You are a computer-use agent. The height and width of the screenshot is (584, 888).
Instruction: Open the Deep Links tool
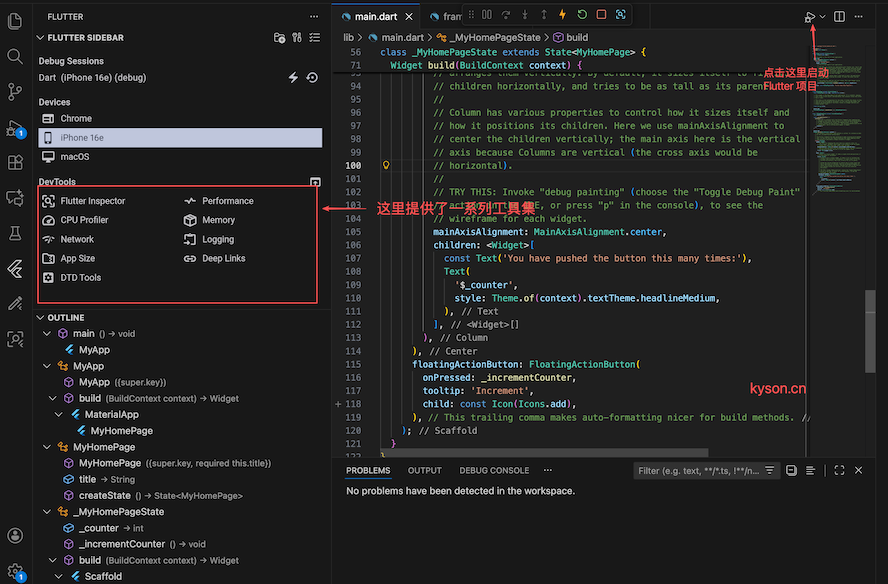pyautogui.click(x=222, y=258)
